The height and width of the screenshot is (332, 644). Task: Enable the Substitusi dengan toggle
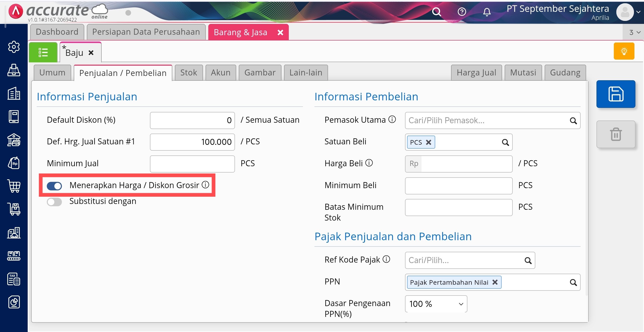click(x=54, y=202)
